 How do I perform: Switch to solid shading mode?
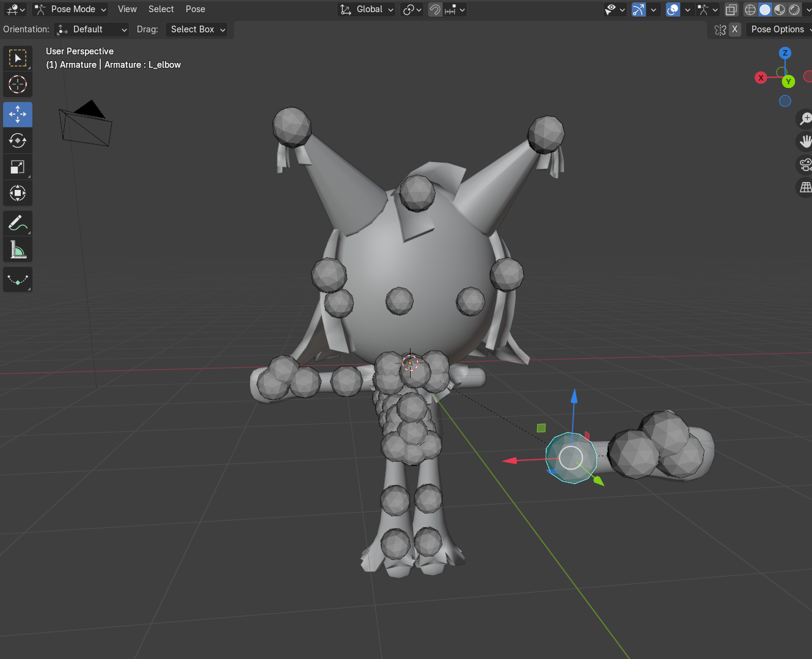765,9
